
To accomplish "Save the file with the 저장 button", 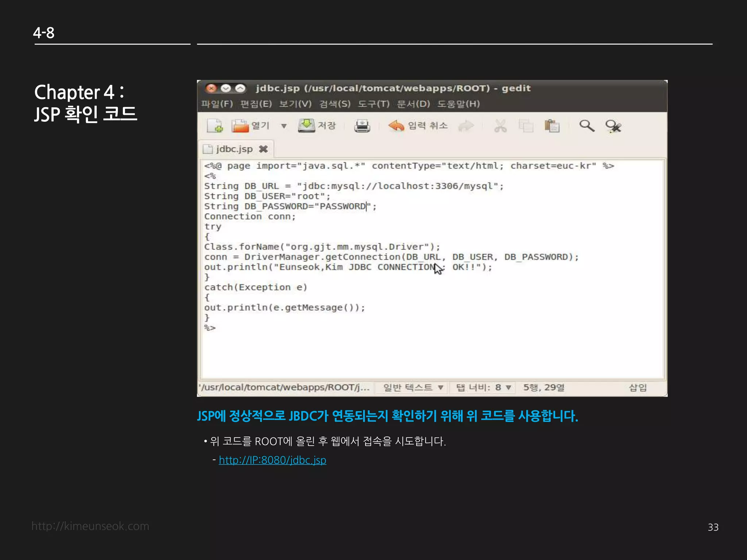I will click(x=317, y=126).
